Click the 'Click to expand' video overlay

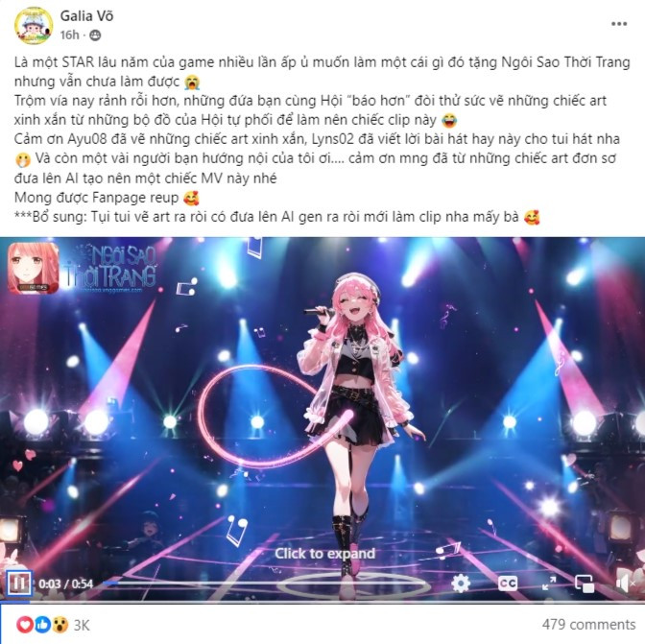point(324,554)
